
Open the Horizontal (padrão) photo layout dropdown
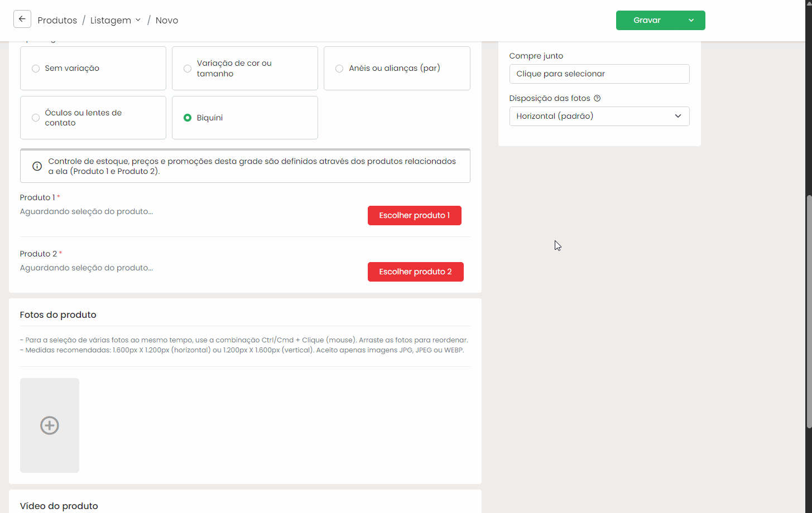(x=599, y=116)
